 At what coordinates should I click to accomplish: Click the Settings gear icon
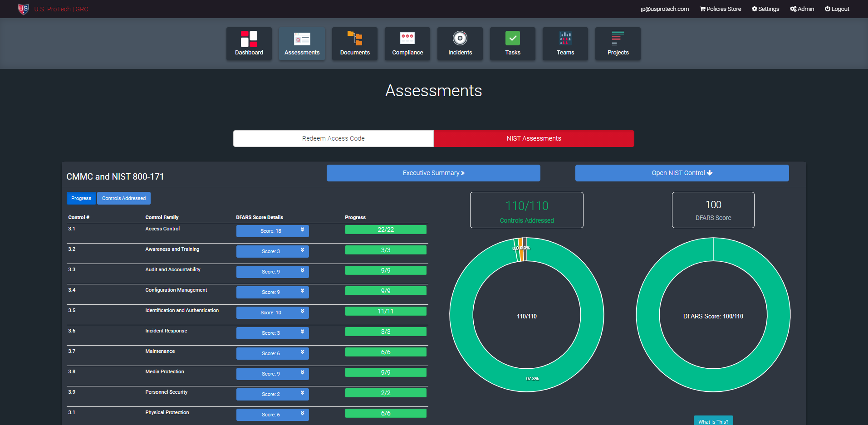pos(755,9)
